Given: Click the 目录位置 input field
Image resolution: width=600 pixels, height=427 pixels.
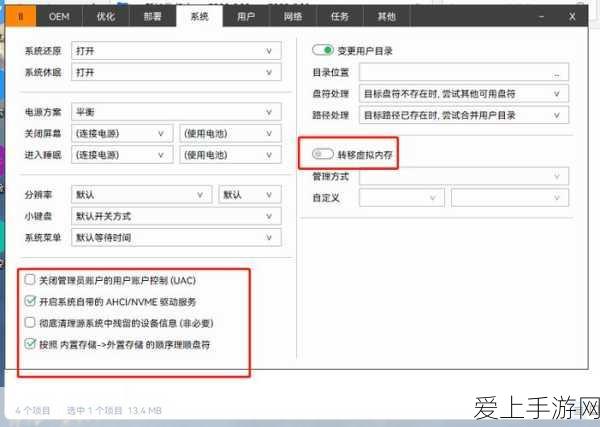Looking at the screenshot, I should tap(464, 72).
